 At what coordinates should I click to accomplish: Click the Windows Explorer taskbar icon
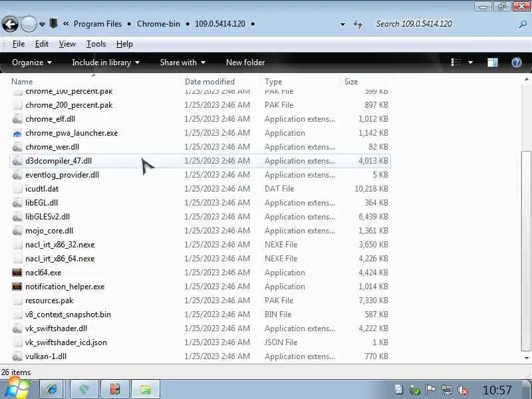coord(146,390)
